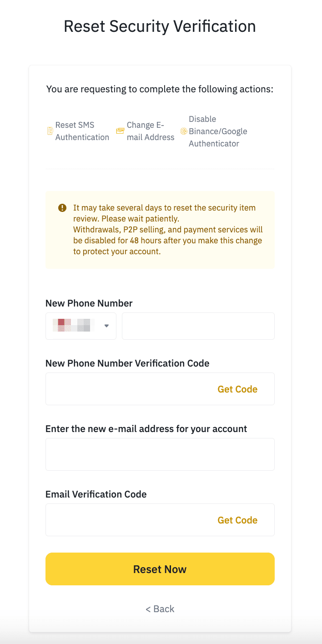Click the warning exclamation icon in notice

(62, 208)
